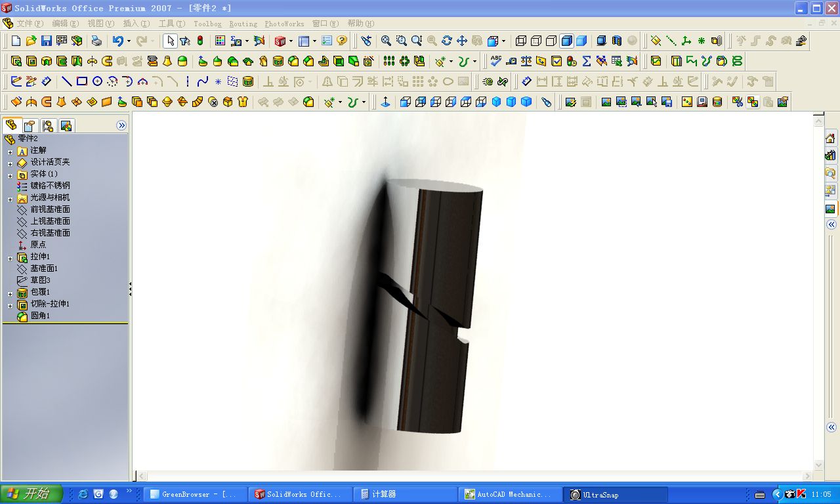This screenshot has height=504, width=840.
Task: Select the Zoom to Fit magnifier
Action: 386,41
